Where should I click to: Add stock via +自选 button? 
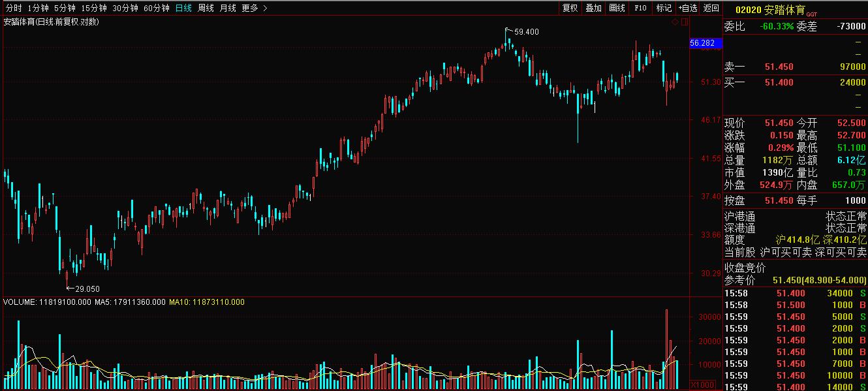click(x=688, y=8)
